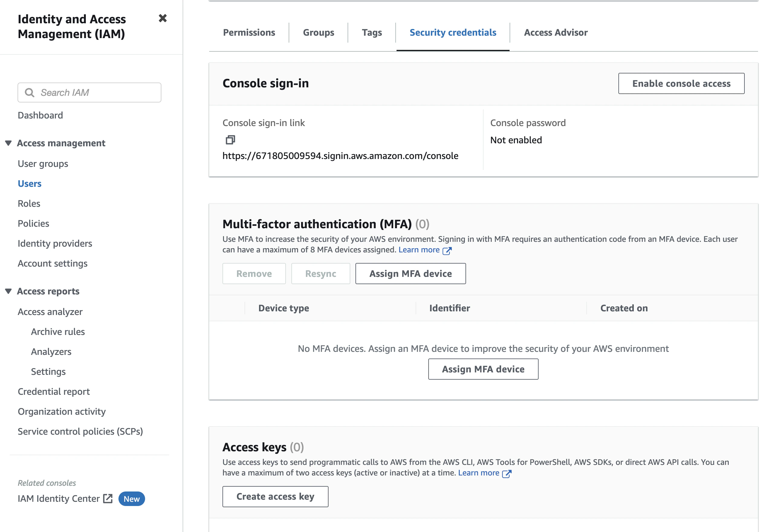The height and width of the screenshot is (532, 781).
Task: Copy the console sign-in link URL
Action: click(x=230, y=140)
